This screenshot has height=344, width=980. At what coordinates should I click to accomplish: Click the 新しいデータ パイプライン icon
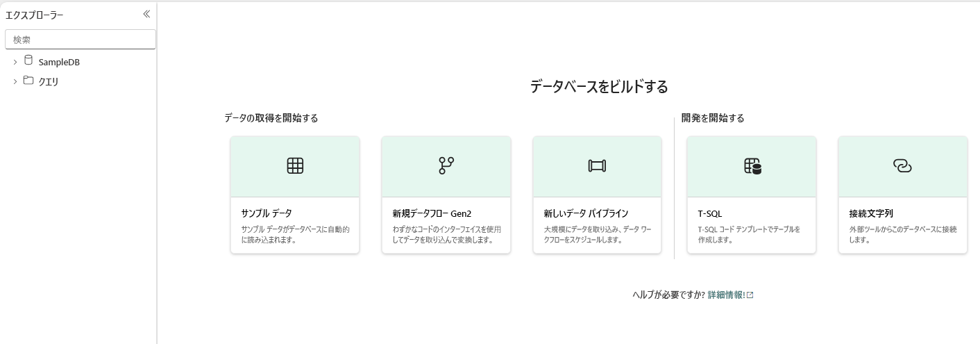[597, 165]
